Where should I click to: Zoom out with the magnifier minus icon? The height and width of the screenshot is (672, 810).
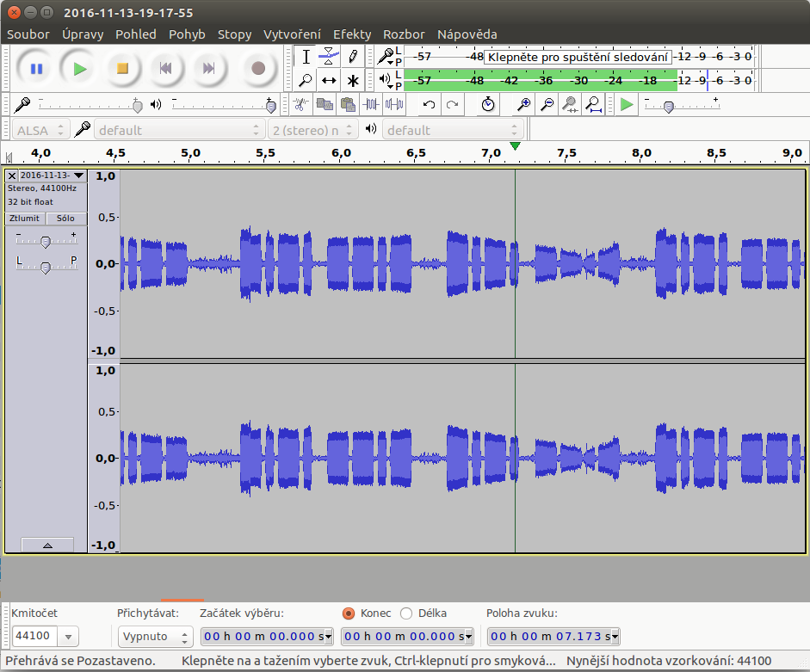547,105
